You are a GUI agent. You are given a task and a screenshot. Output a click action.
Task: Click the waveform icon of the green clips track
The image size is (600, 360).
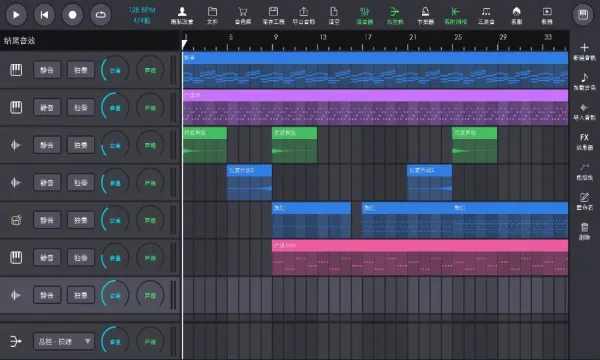point(15,145)
